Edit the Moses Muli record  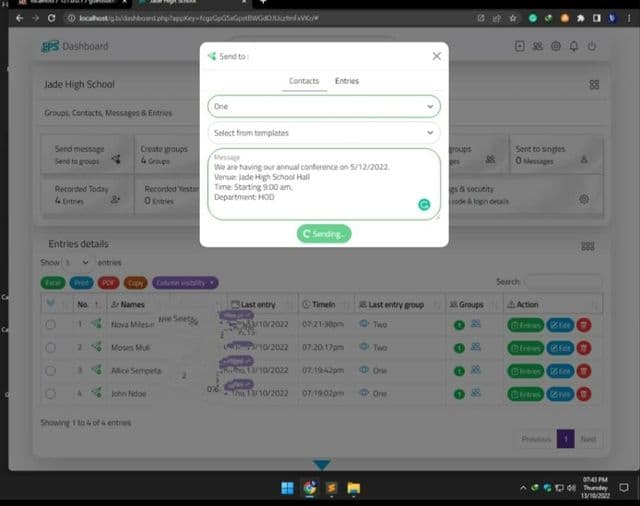560,348
